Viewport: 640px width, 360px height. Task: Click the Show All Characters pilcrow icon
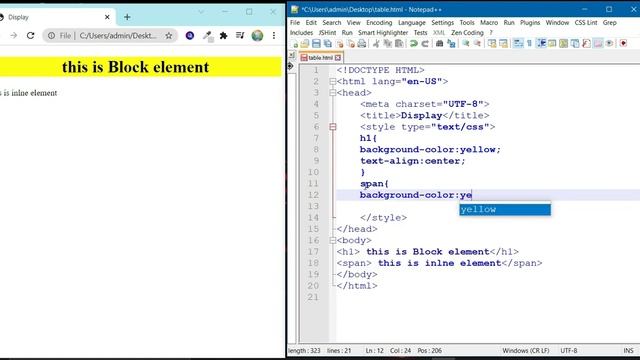coord(529,44)
